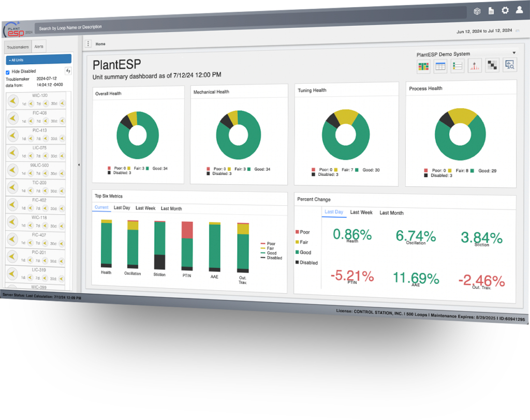Select the colored list view icon
This screenshot has height=420, width=530.
458,66
